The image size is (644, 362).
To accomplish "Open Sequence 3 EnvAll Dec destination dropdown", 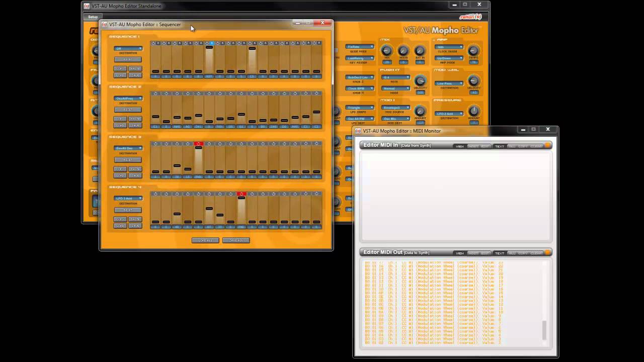I will (x=128, y=148).
